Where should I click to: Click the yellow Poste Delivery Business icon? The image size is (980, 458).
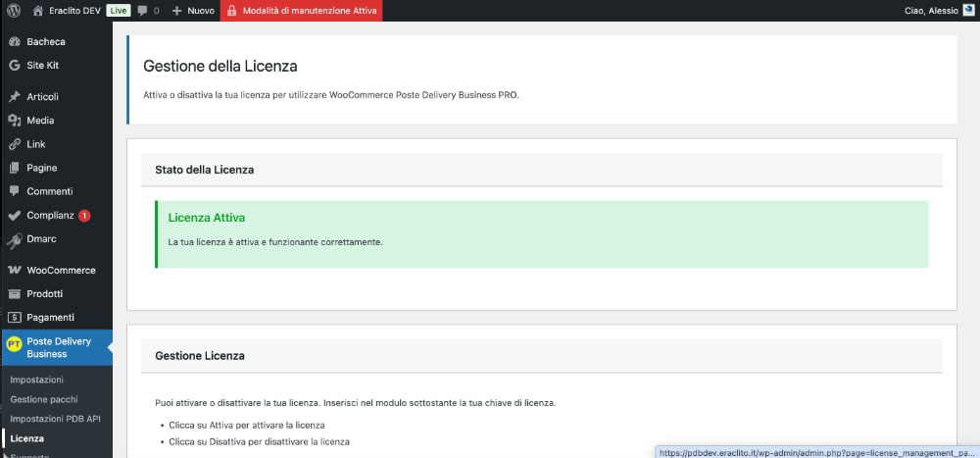(14, 345)
